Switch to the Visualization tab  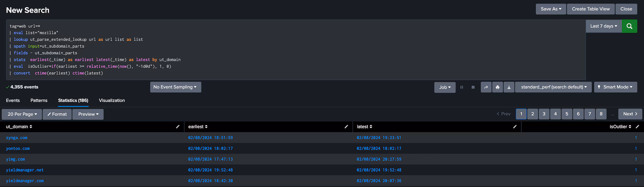coord(112,100)
